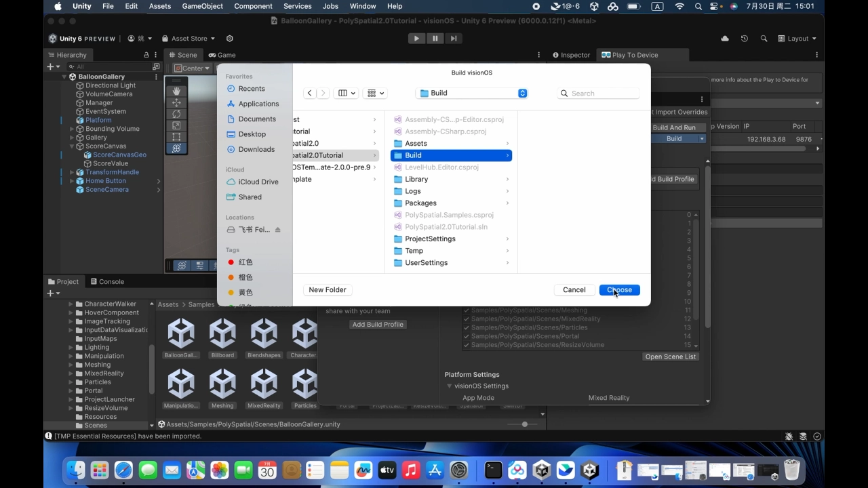This screenshot has height=488, width=868.
Task: Open the Build button dropdown arrow
Action: pyautogui.click(x=702, y=139)
